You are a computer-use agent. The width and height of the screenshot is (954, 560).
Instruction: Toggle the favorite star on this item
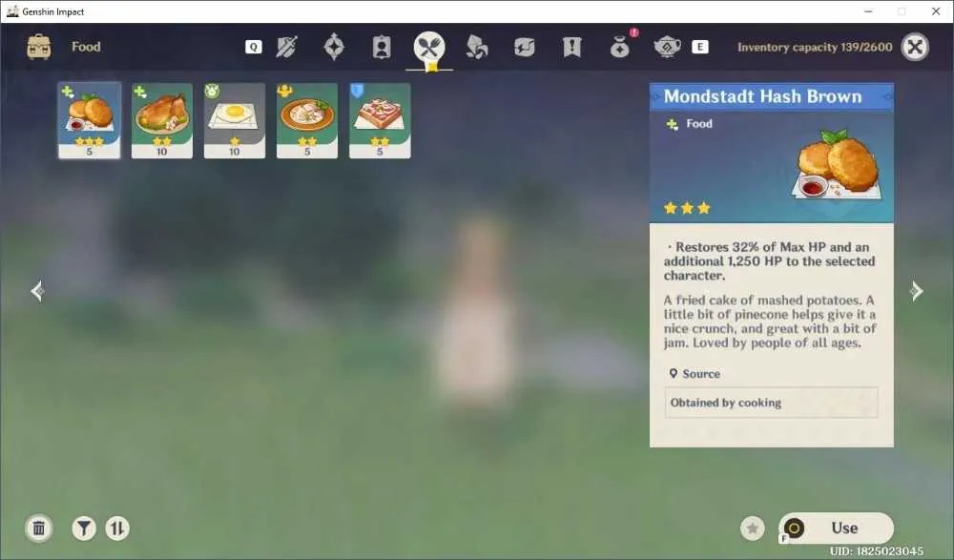pyautogui.click(x=753, y=528)
